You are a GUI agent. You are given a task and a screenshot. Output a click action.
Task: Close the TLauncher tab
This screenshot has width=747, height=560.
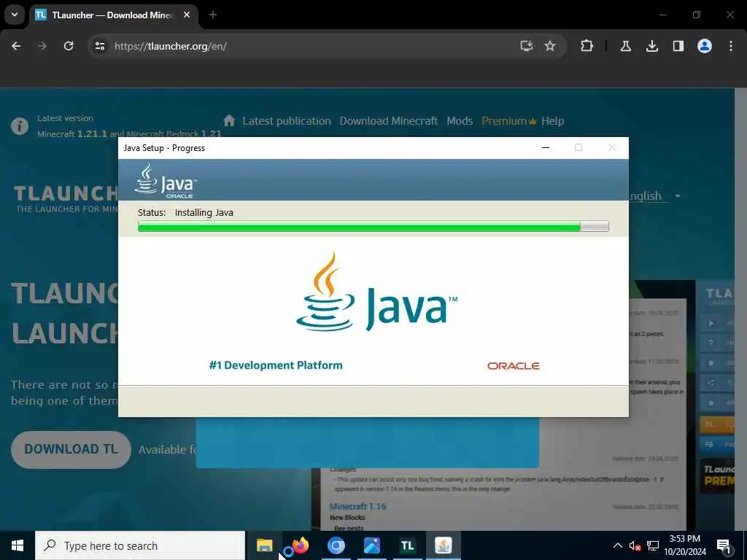coord(187,15)
